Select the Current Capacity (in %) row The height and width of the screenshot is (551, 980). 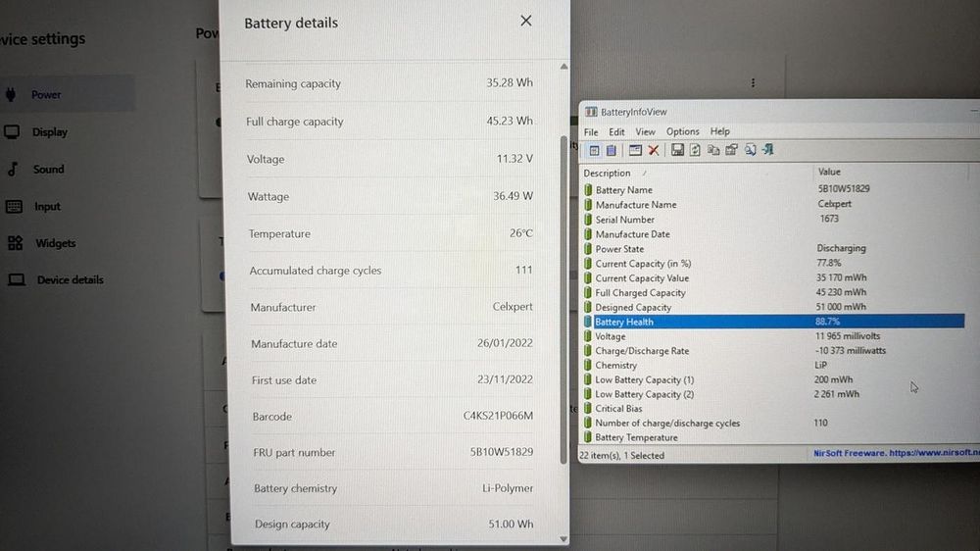click(x=774, y=264)
